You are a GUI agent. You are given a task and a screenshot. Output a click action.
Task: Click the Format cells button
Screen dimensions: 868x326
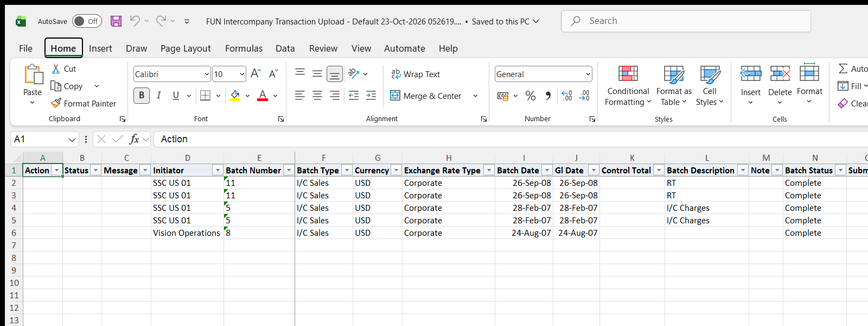coord(809,84)
